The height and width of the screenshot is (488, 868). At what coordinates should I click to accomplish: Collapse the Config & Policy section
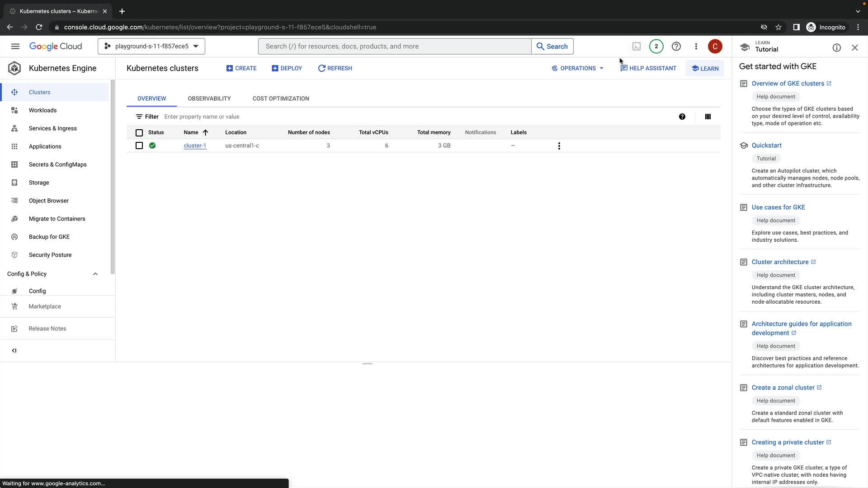95,274
